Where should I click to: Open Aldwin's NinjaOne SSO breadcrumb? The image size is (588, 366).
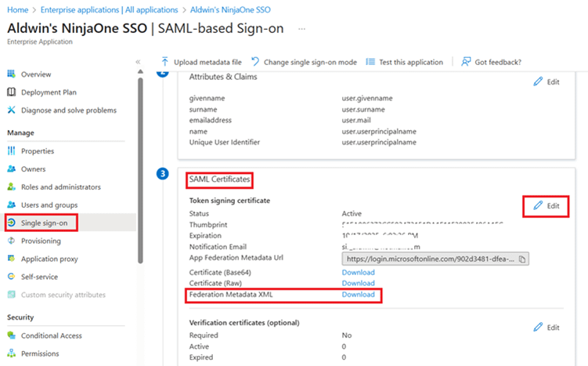point(230,9)
